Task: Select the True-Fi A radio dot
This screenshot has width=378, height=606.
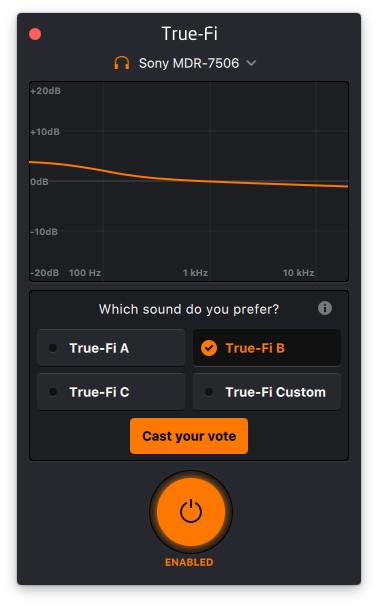Action: 53,348
